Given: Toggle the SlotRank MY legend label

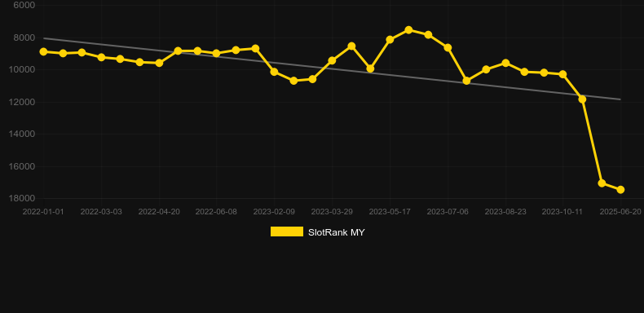Looking at the screenshot, I should coord(336,232).
